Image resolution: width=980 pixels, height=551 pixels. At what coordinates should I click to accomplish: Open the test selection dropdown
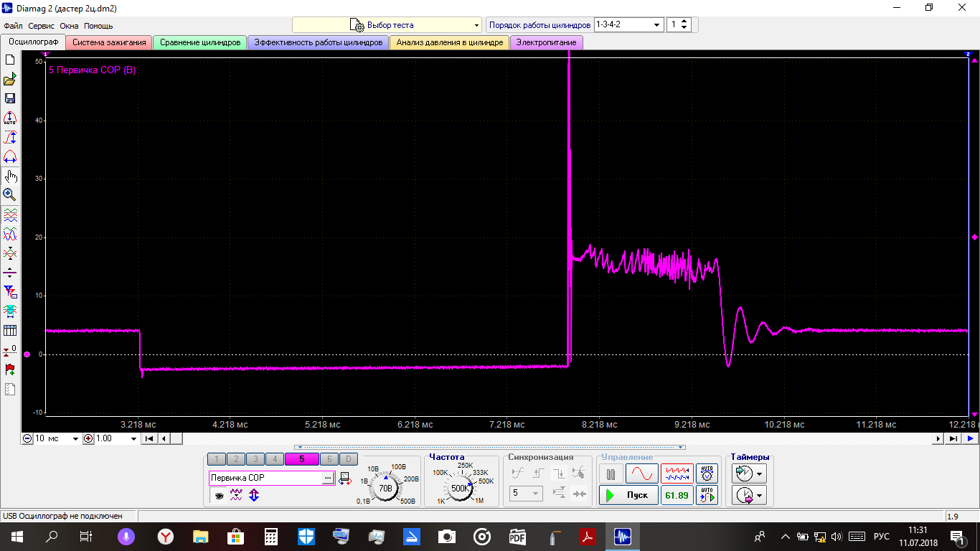[x=387, y=25]
